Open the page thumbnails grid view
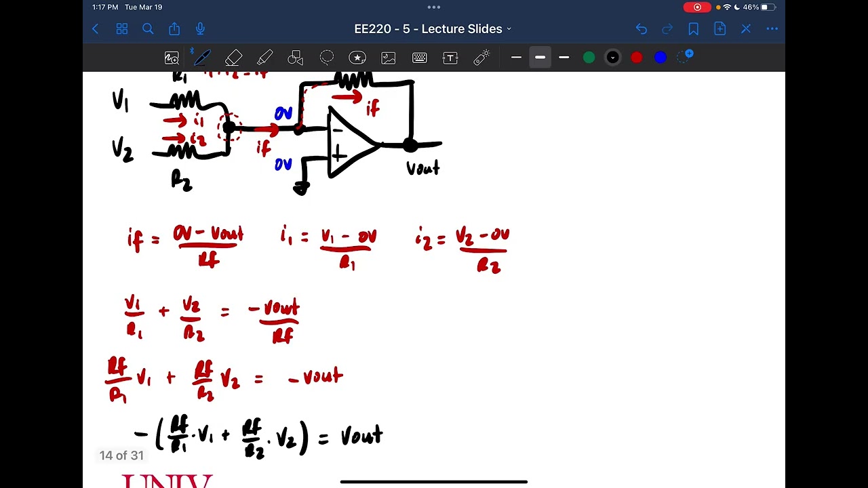Screen dimensions: 868x488 coord(122,28)
